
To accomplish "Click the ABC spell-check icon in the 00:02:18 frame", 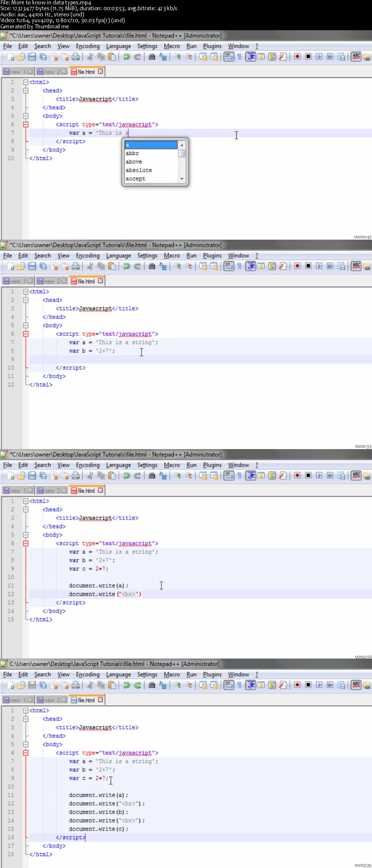I will [x=356, y=476].
